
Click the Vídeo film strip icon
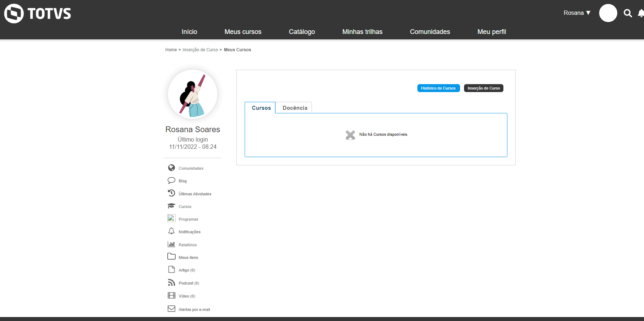click(x=171, y=295)
